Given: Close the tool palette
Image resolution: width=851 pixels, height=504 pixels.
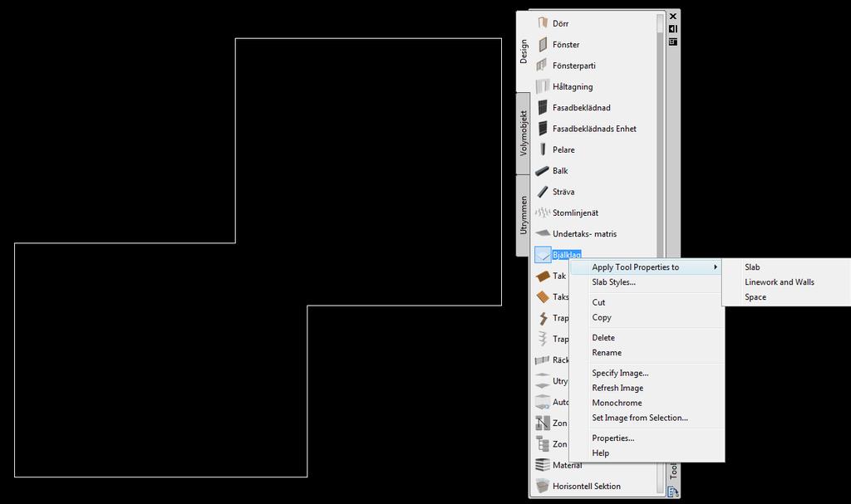Looking at the screenshot, I should 673,17.
